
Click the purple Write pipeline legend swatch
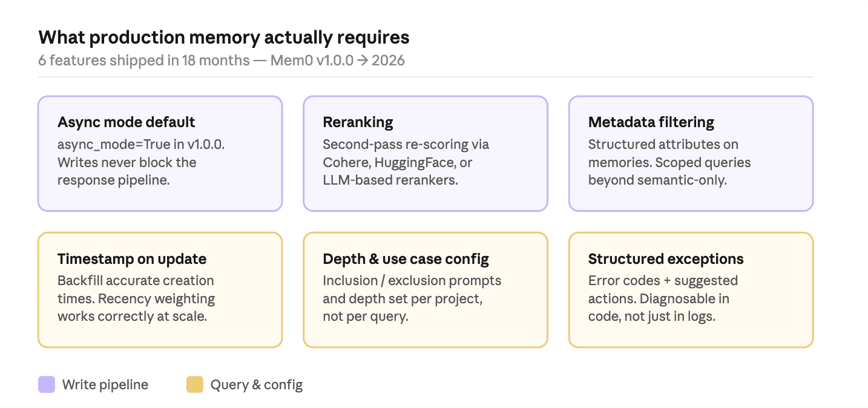[x=47, y=384]
